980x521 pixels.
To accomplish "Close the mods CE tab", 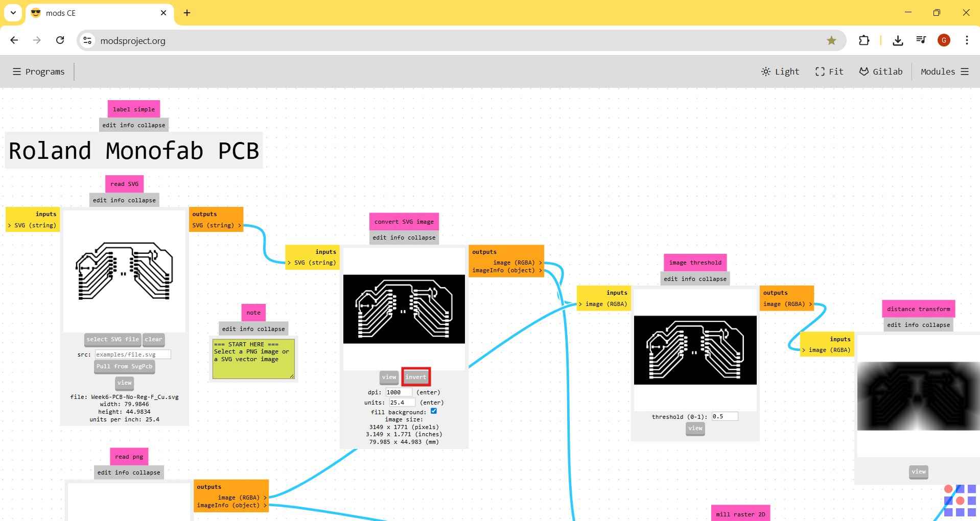I will (164, 13).
